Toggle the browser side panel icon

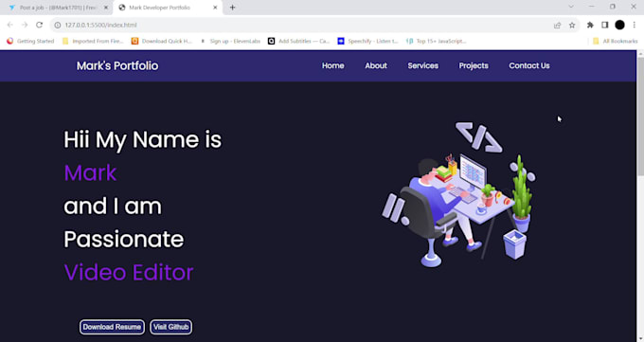(x=605, y=25)
